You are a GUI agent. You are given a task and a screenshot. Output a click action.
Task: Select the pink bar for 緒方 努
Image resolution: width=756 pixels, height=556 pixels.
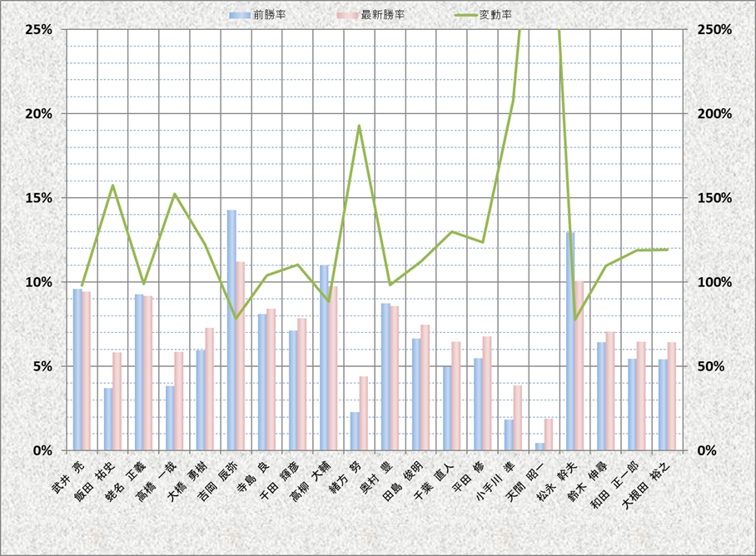pos(363,414)
